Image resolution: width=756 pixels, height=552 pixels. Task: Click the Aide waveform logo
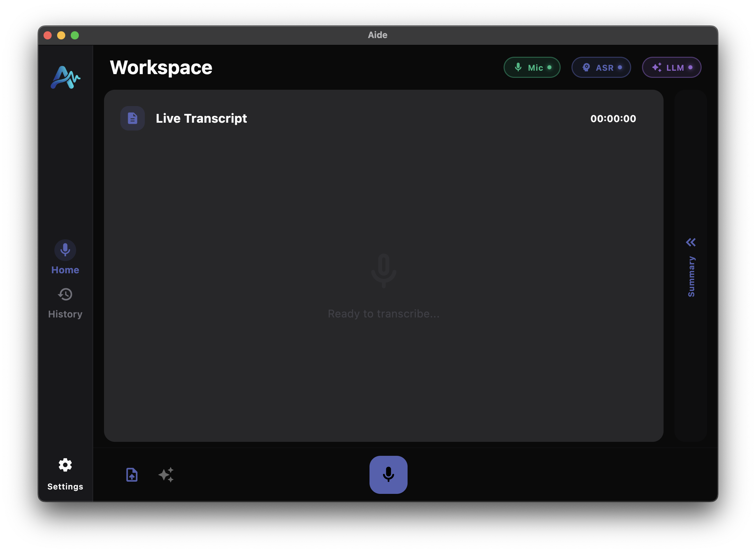(x=65, y=77)
